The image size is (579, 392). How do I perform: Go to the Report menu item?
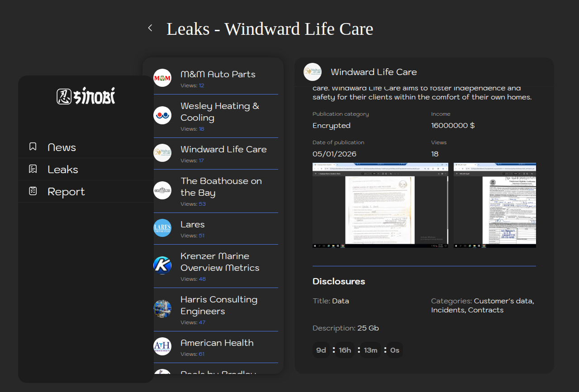coord(66,192)
